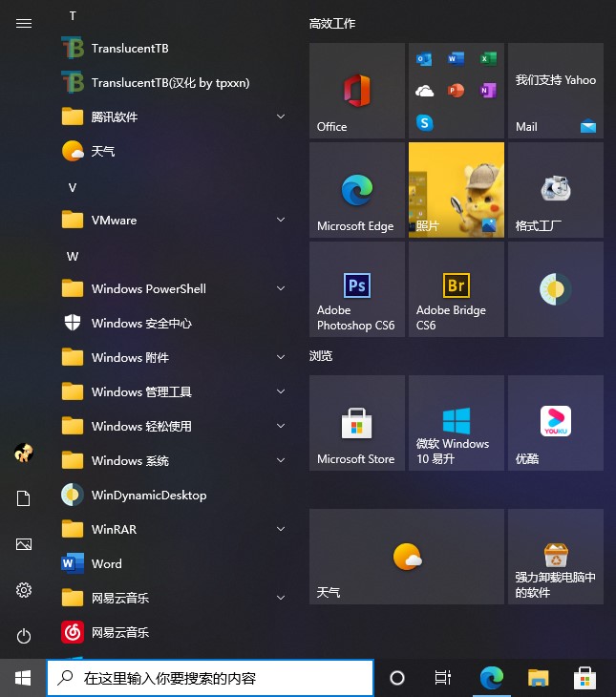Open Pictures from Start sidebar
616x697 pixels.
[x=24, y=544]
